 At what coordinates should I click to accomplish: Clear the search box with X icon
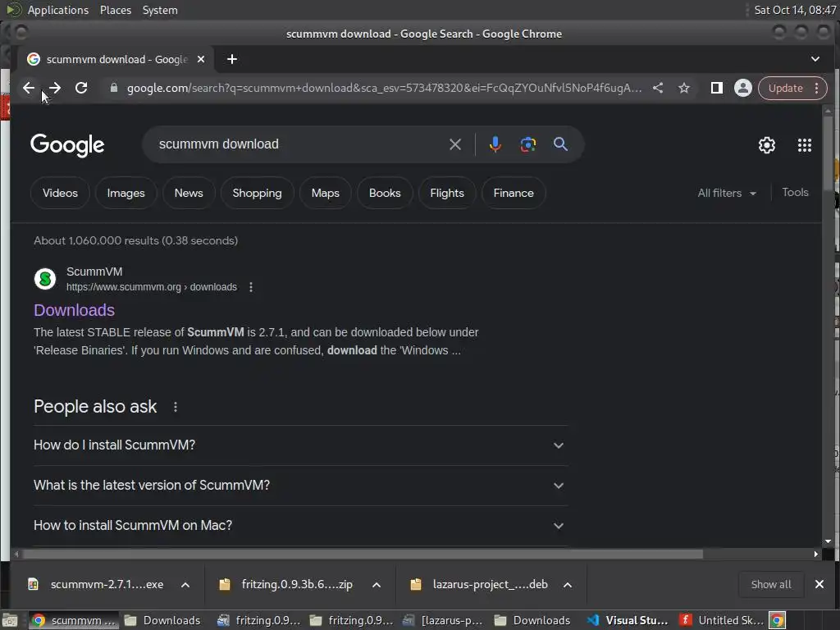(454, 144)
